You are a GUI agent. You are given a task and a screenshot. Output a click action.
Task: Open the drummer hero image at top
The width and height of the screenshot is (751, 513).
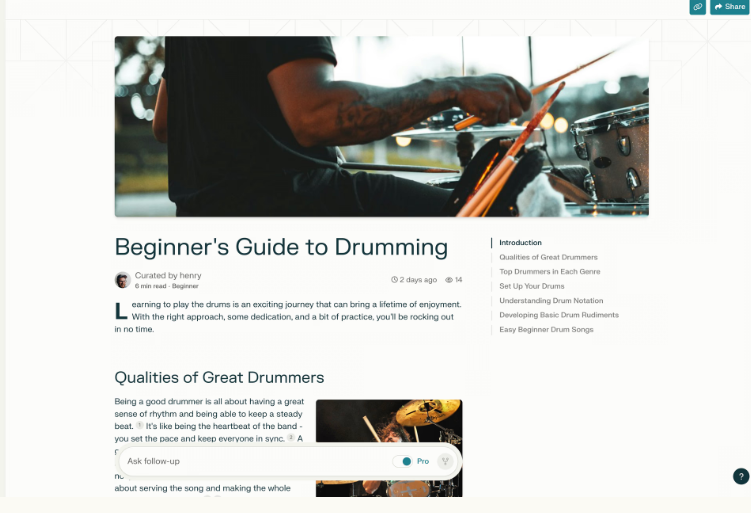[x=382, y=126]
